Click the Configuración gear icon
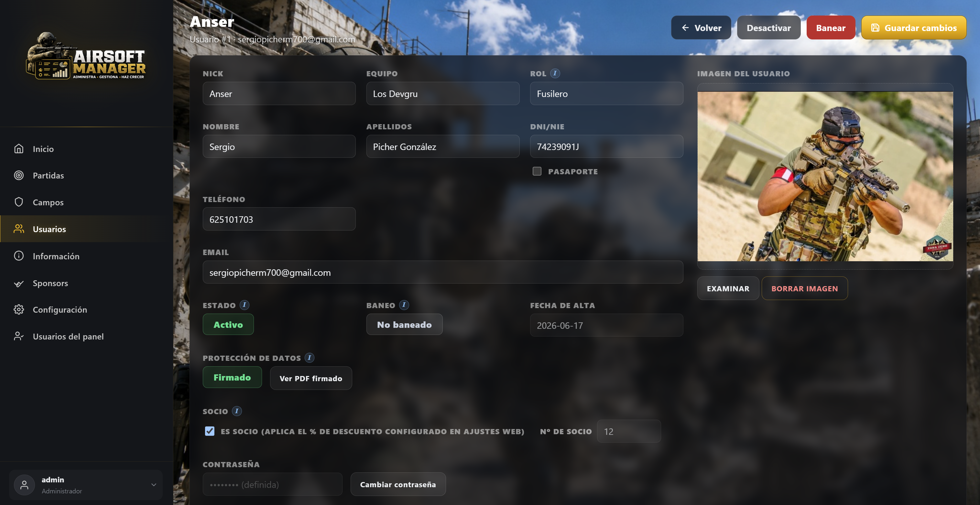980x505 pixels. click(x=19, y=309)
